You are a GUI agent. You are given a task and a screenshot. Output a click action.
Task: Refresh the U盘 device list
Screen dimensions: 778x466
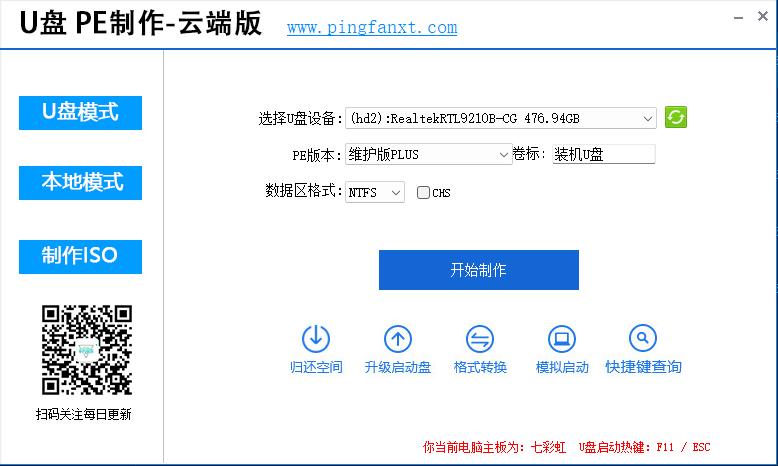(x=676, y=118)
